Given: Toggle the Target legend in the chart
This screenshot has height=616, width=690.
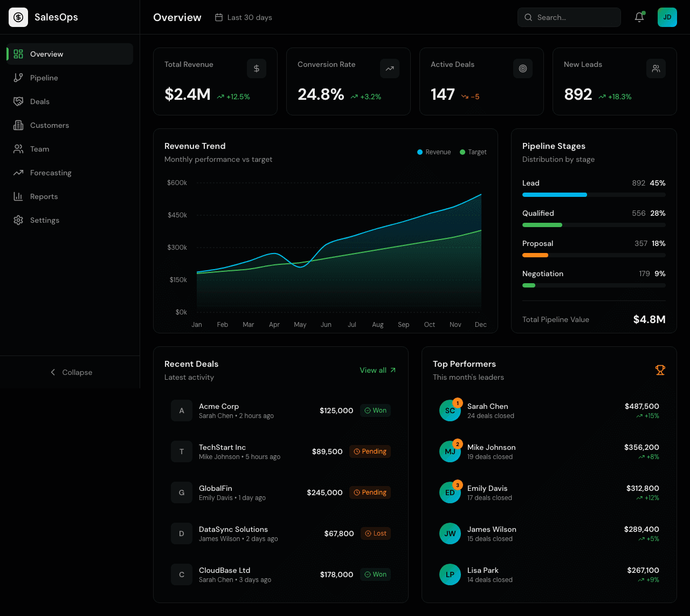Looking at the screenshot, I should [473, 152].
